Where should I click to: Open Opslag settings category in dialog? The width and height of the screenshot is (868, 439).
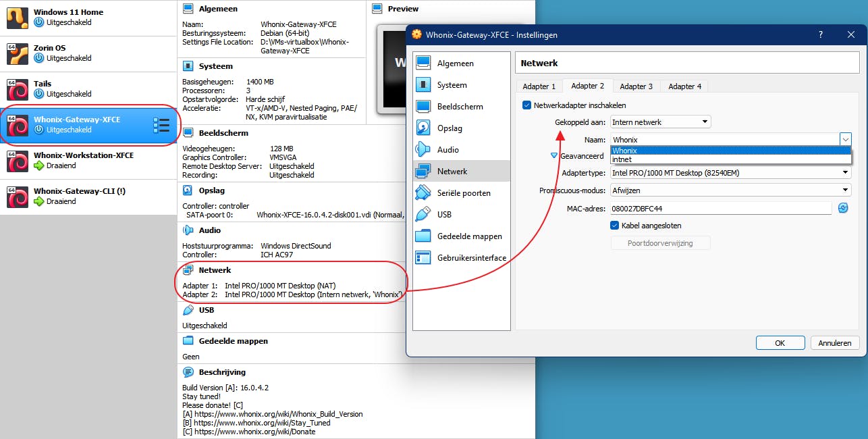(462, 128)
